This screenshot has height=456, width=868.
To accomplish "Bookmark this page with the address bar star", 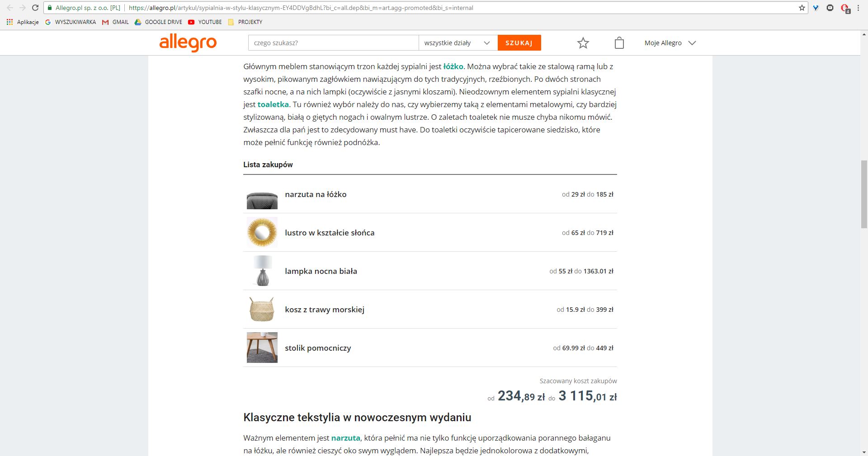I will [x=802, y=8].
